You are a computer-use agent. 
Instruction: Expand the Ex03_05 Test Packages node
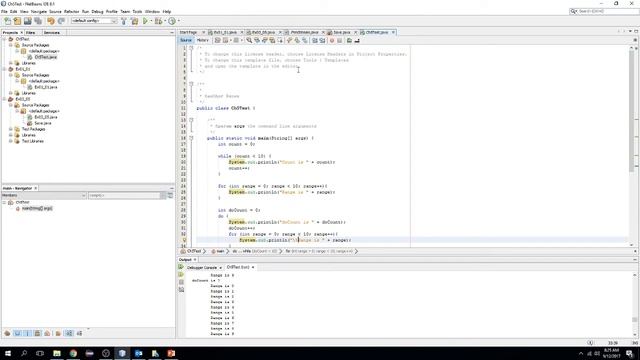(11, 129)
